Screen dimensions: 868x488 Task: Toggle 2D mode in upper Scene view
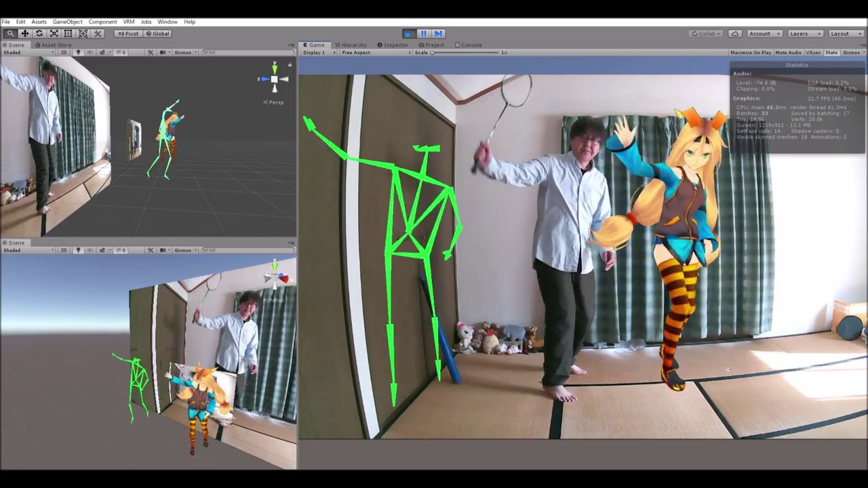(x=64, y=52)
